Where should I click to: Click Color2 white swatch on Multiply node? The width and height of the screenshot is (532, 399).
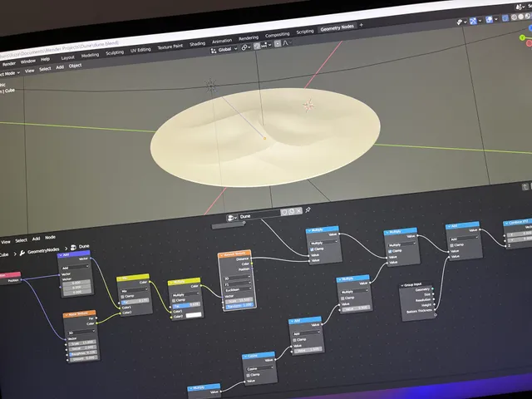click(194, 315)
